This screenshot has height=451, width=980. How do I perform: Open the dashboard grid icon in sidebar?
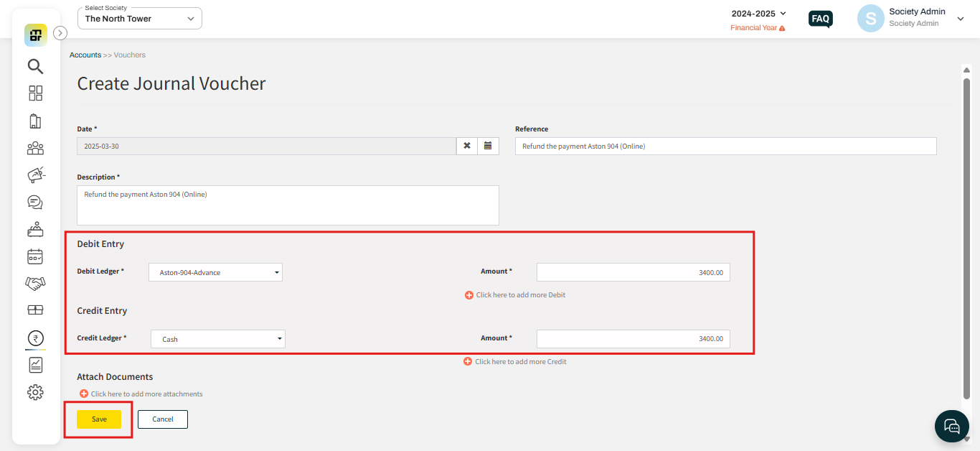tap(35, 93)
